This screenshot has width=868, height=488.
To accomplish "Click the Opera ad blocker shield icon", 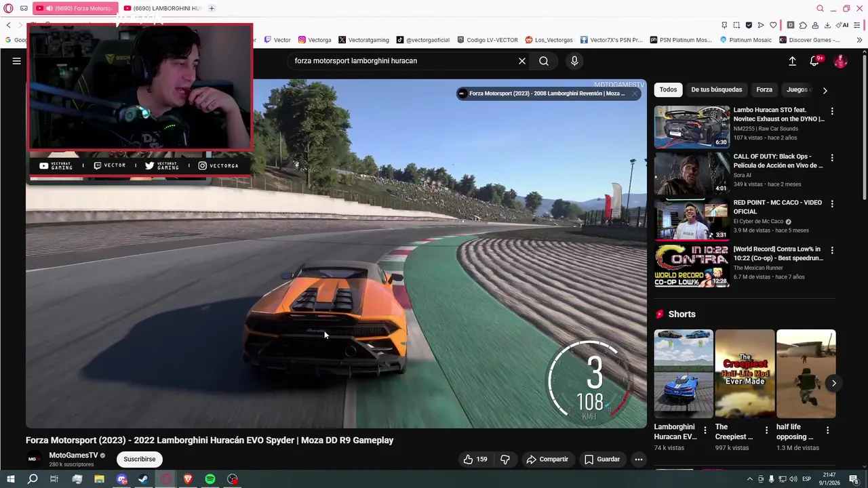I will (749, 25).
